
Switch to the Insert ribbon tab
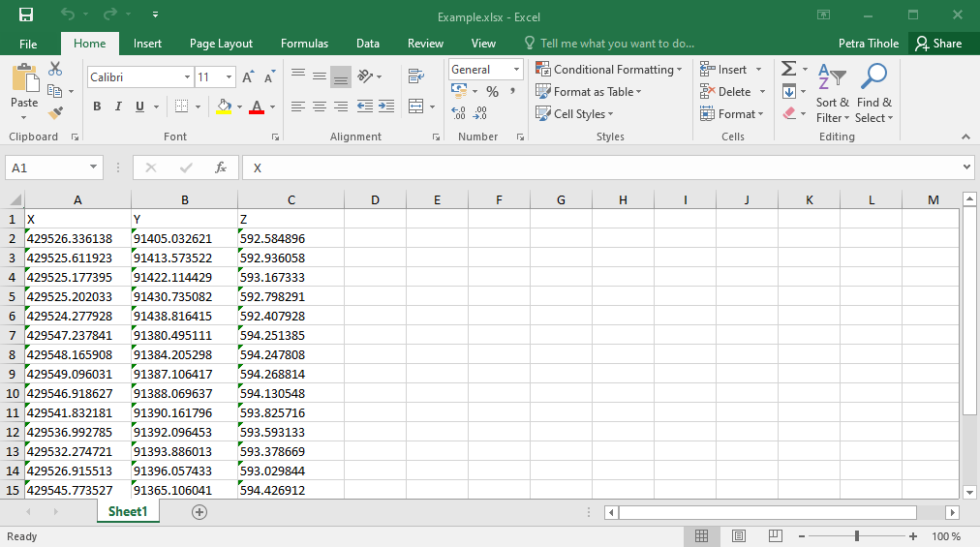[x=147, y=44]
